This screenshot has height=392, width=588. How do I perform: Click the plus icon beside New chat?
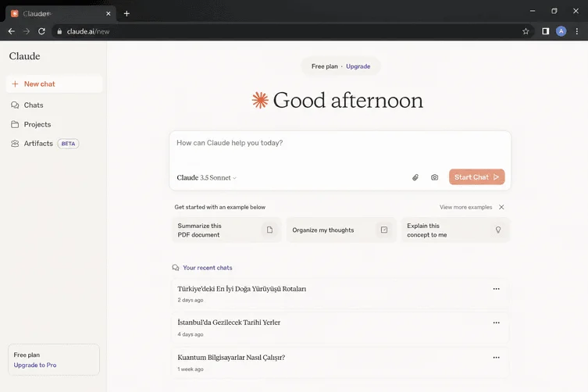[15, 84]
